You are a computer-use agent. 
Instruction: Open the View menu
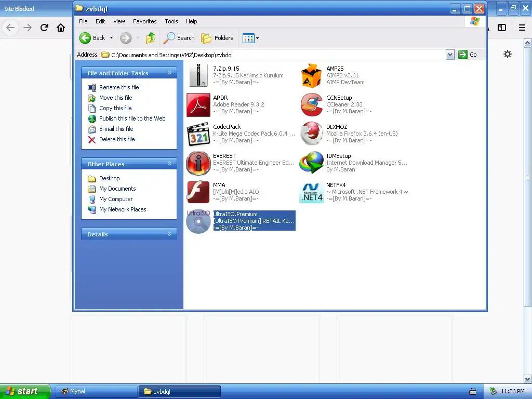(x=119, y=21)
